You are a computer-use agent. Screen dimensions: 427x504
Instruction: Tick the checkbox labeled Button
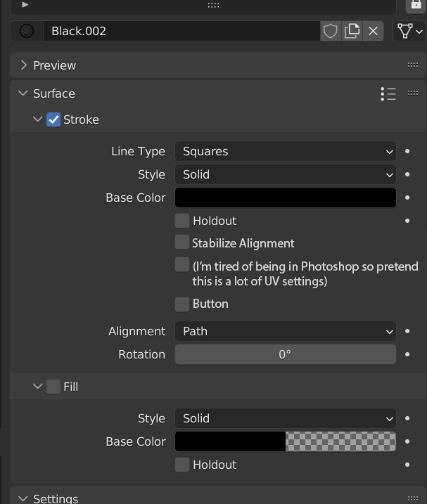(182, 304)
